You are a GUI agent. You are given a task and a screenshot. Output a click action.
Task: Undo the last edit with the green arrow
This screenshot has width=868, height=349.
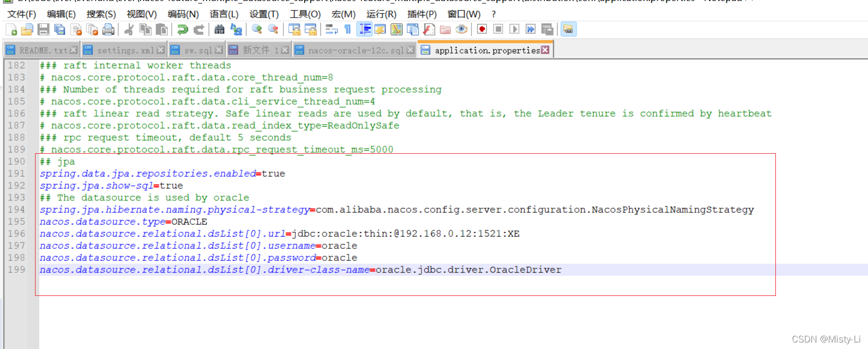coord(183,30)
